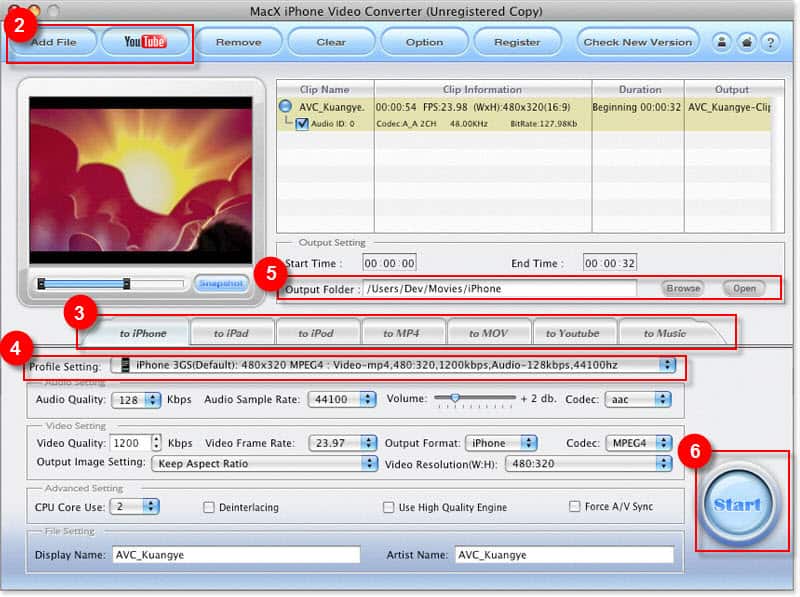Open the Option settings
The height and width of the screenshot is (597, 800).
(x=424, y=42)
